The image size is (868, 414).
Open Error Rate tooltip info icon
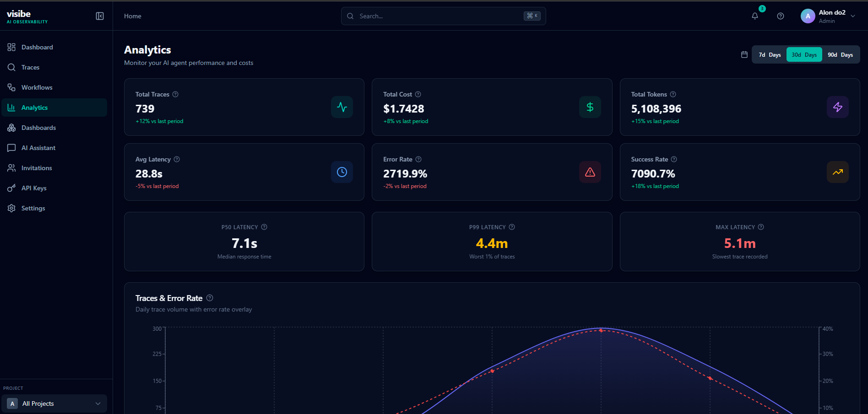click(x=418, y=159)
